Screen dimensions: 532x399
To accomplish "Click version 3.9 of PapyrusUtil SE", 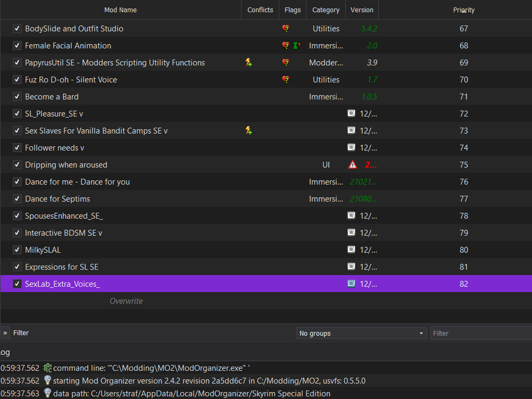I will [372, 62].
